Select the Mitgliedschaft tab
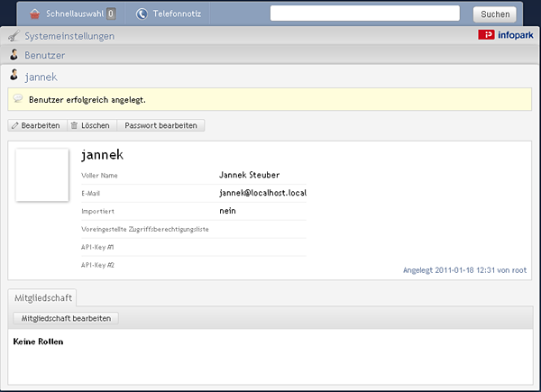The image size is (541, 392). tap(42, 298)
